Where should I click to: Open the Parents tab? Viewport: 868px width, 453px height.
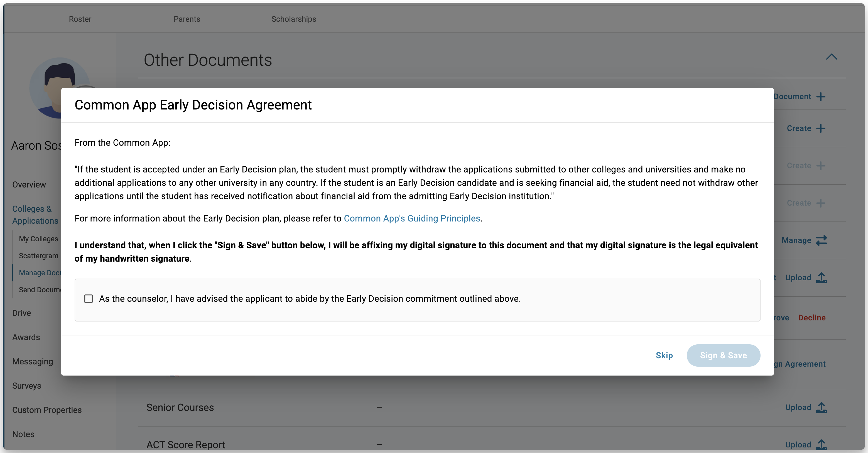187,19
